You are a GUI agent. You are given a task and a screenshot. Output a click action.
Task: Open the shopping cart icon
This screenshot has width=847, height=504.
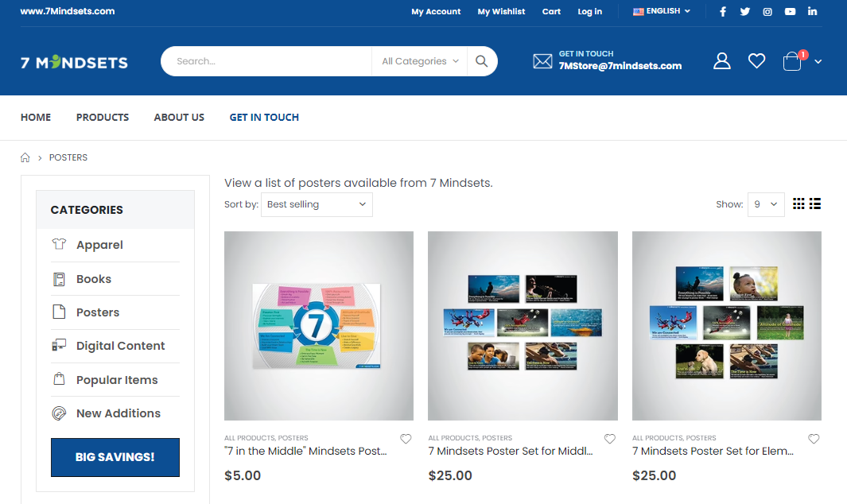(793, 61)
